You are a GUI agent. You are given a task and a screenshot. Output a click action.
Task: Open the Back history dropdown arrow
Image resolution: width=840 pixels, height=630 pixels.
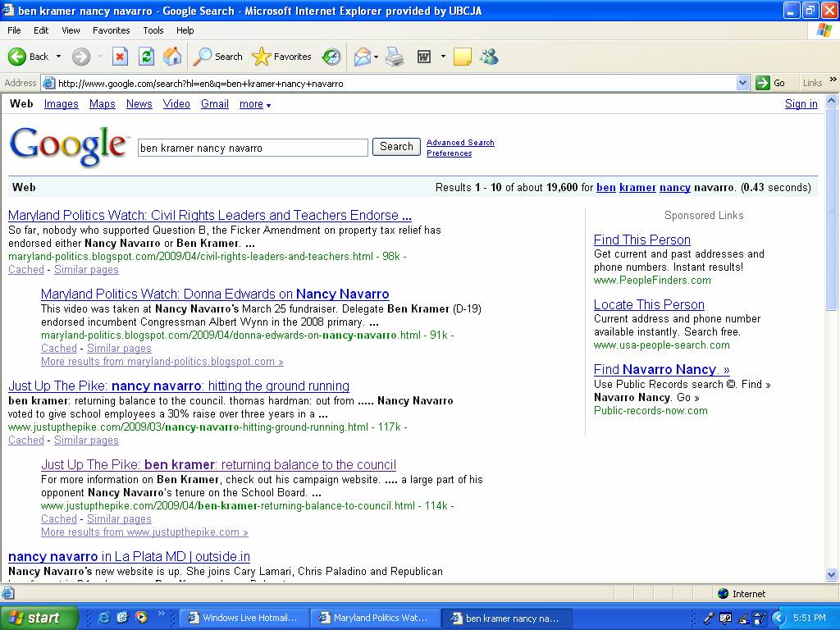coord(58,57)
